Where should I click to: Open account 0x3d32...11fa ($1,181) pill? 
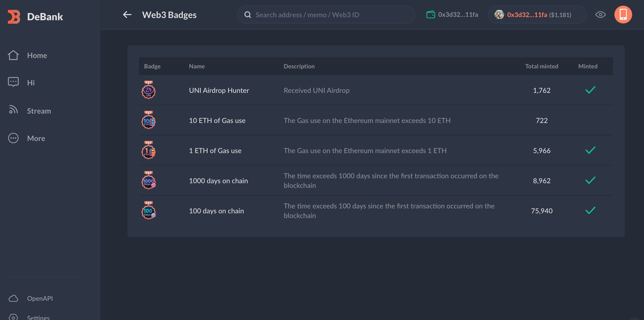pyautogui.click(x=537, y=15)
